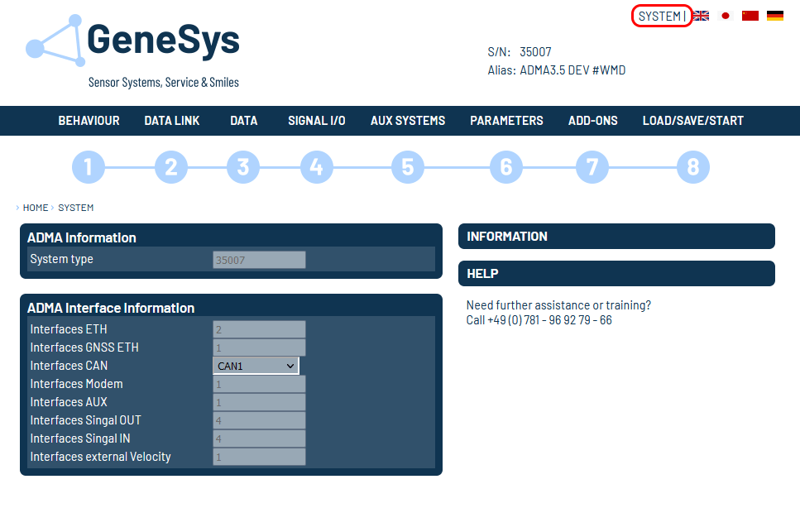Click 'Need further assistance or training?' text
The width and height of the screenshot is (800, 532).
pos(558,305)
